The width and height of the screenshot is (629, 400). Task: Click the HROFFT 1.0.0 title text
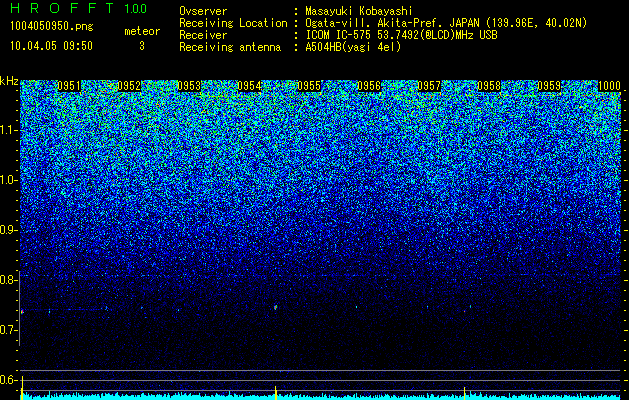point(79,8)
